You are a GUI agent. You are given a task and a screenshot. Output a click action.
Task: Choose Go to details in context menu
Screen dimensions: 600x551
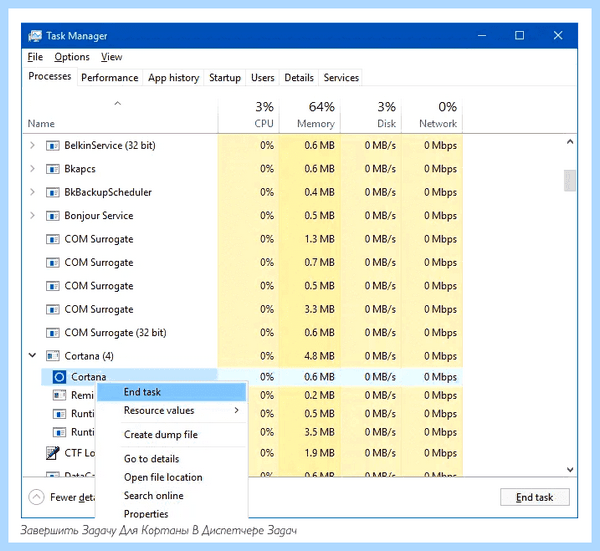tap(171, 459)
